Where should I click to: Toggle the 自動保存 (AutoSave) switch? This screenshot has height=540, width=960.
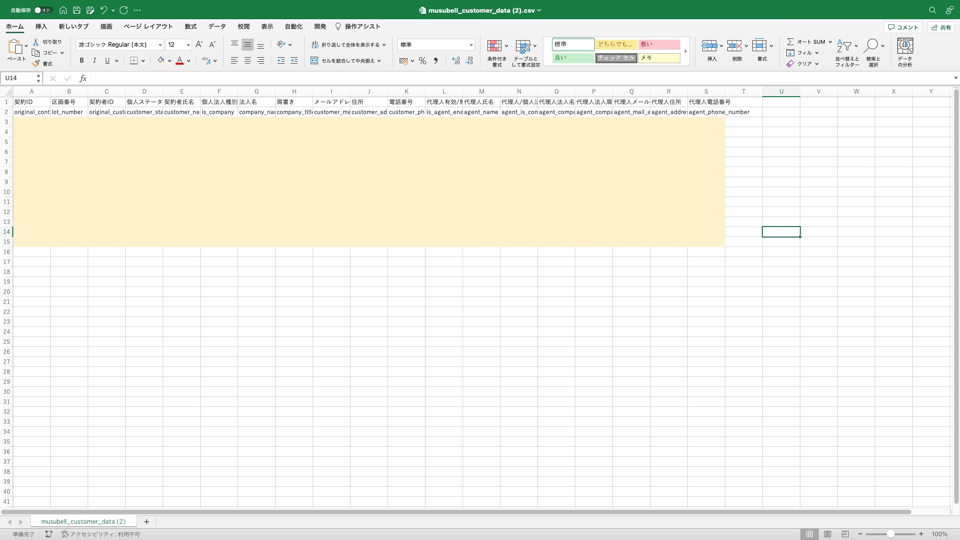pos(42,10)
